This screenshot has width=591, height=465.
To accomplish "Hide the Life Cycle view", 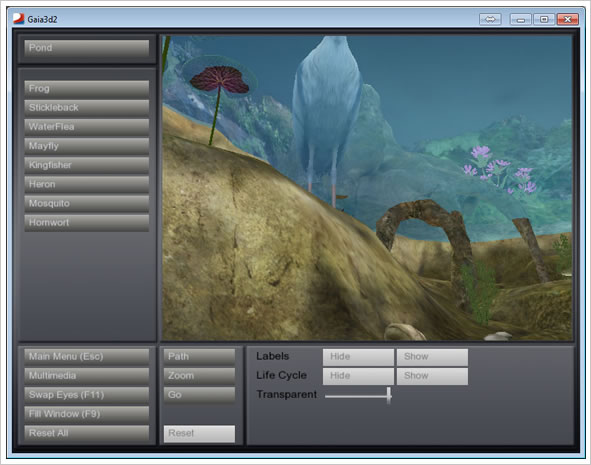I will (x=358, y=376).
